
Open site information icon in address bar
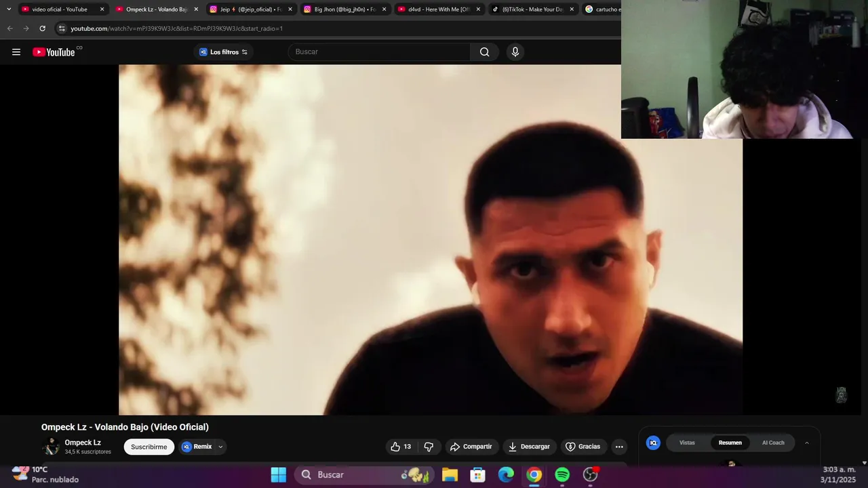[x=62, y=28]
